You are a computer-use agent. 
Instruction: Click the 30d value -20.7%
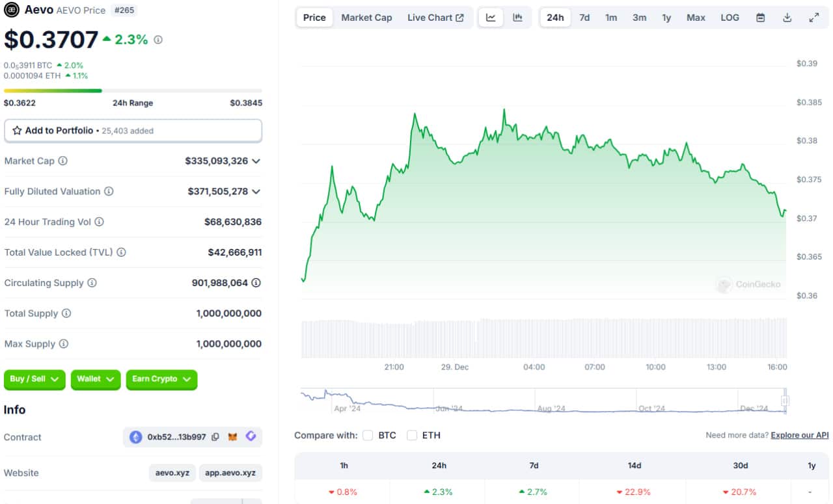[739, 492]
